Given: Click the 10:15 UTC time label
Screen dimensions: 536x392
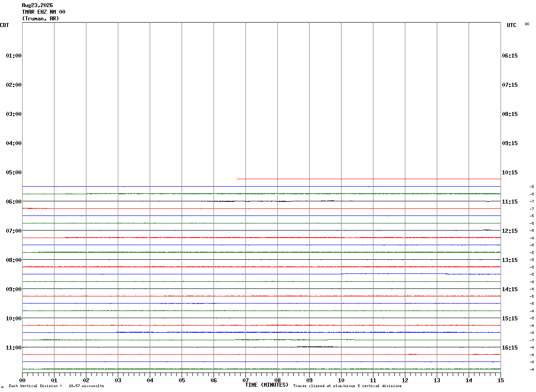Looking at the screenshot, I should coord(510,173).
